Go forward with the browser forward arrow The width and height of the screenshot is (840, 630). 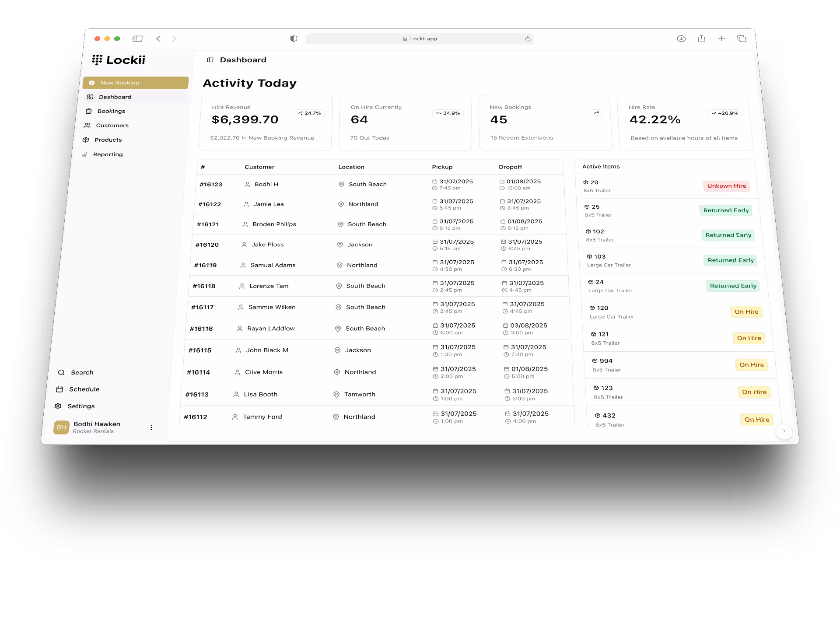174,38
